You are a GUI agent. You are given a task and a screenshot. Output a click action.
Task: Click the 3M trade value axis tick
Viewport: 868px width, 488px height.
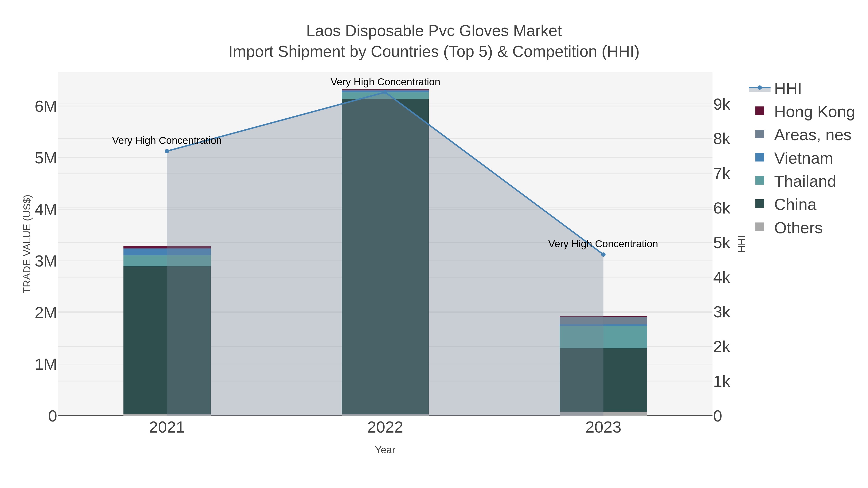click(x=46, y=261)
